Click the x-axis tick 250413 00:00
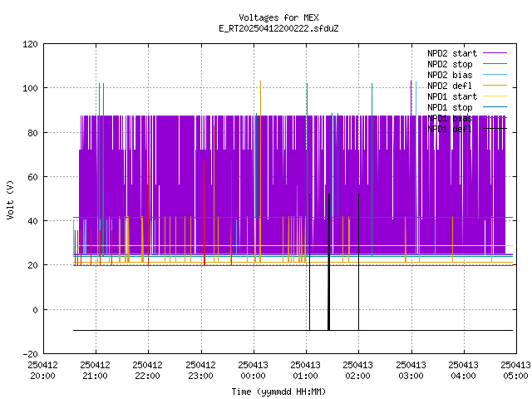This screenshot has height=399, width=532. pos(253,371)
